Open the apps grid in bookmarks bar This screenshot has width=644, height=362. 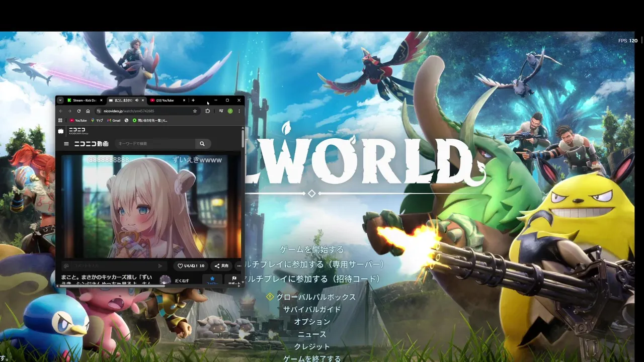[60, 120]
